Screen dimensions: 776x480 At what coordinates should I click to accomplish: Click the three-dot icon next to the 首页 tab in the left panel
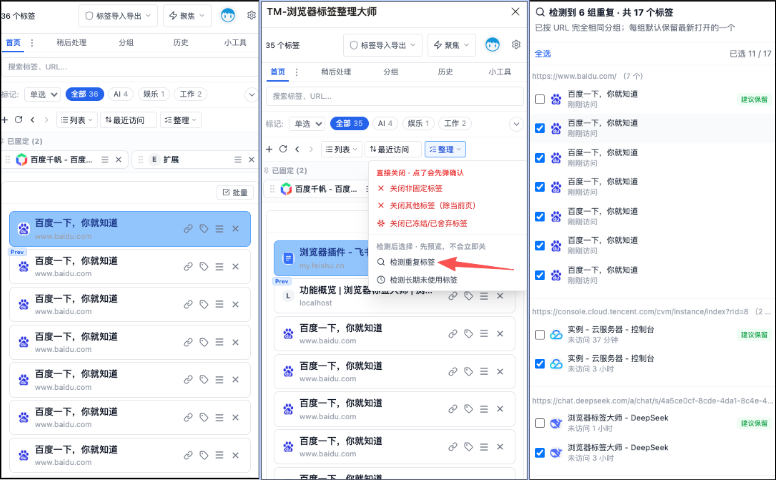point(32,43)
